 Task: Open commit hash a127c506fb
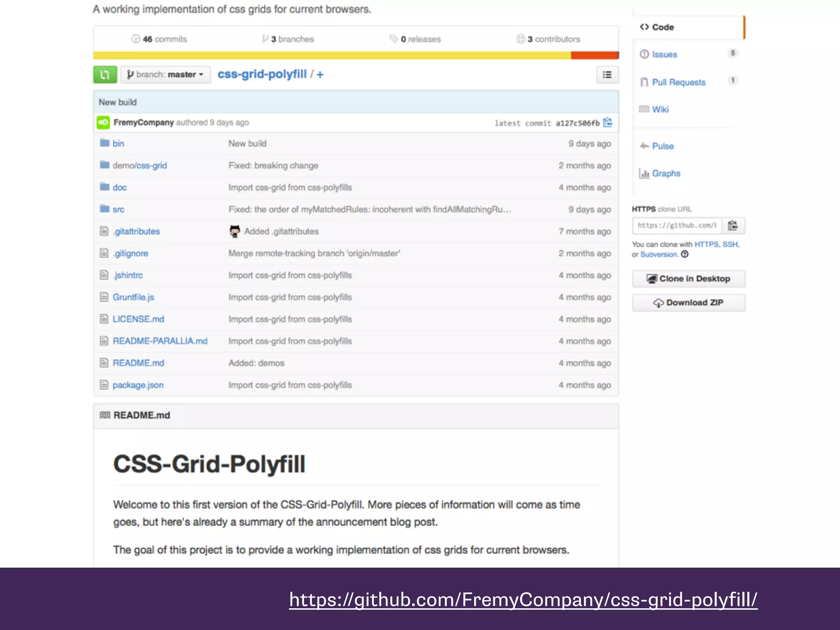577,123
